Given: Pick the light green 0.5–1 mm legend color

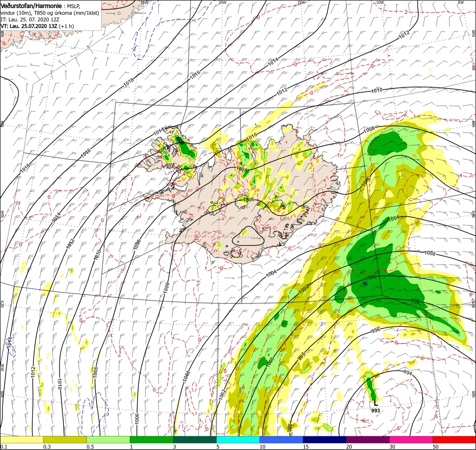Looking at the screenshot, I should (x=109, y=440).
